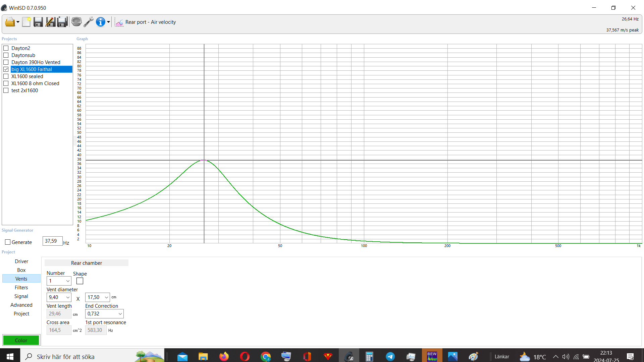Click the green Color button
The height and width of the screenshot is (362, 644).
(x=21, y=340)
